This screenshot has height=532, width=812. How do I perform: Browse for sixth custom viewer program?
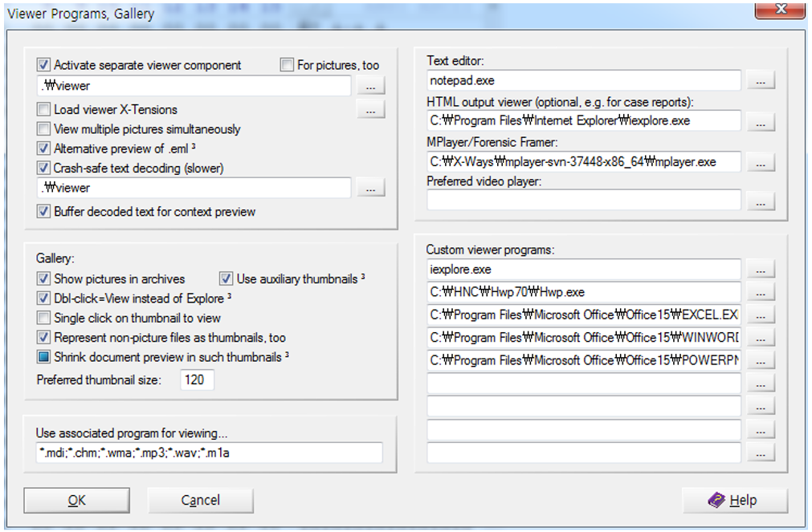[761, 384]
